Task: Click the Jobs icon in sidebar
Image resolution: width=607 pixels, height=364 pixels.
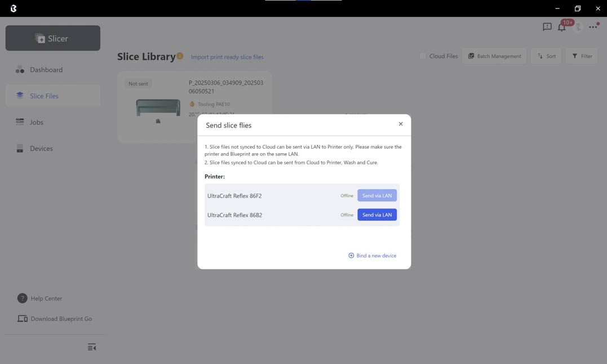Action: (20, 122)
